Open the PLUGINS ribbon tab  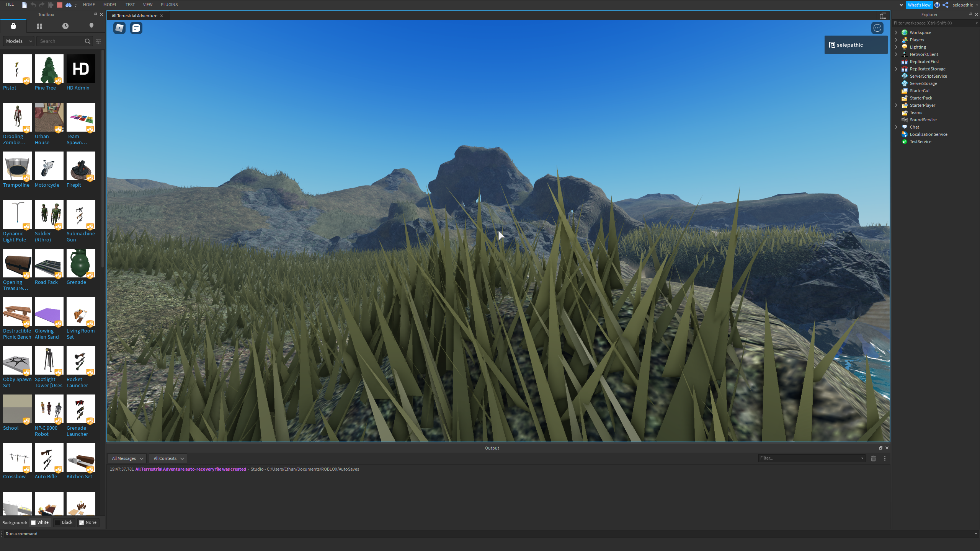(169, 5)
